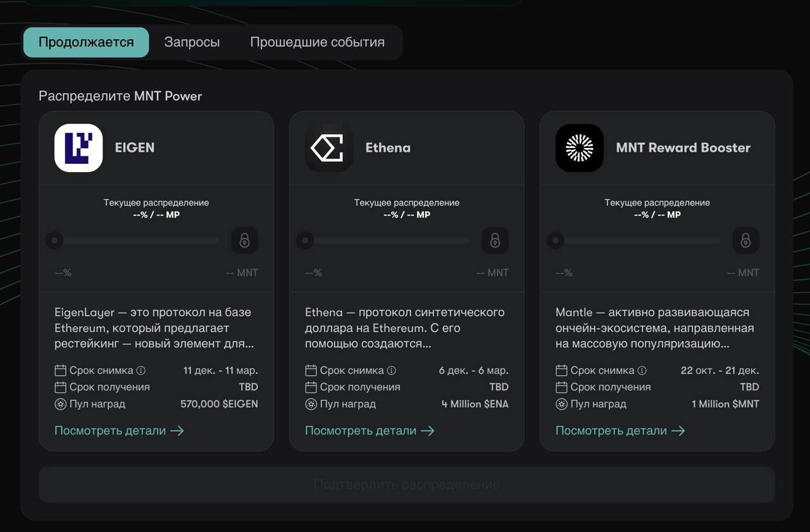The height and width of the screenshot is (532, 810).
Task: Click reward pool icon on Ethena card
Action: [311, 404]
